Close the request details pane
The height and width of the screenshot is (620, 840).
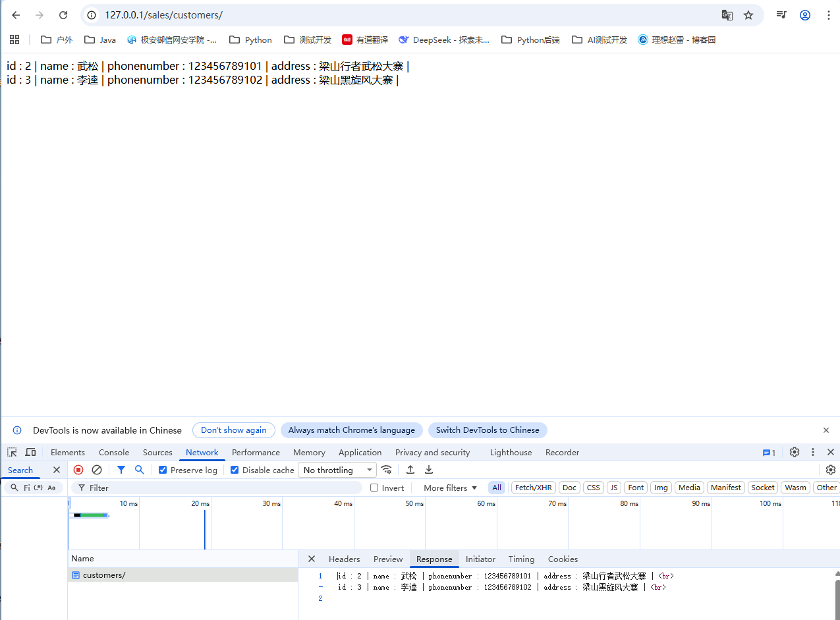coord(312,559)
